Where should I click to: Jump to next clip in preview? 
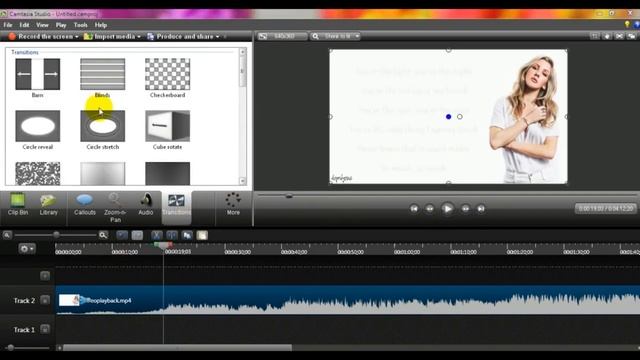[481, 209]
